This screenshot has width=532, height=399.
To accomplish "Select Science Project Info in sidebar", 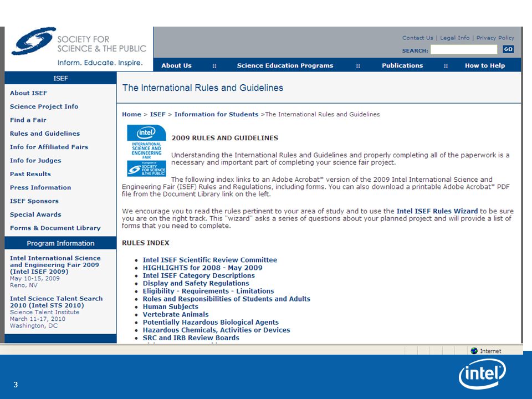I will 44,106.
